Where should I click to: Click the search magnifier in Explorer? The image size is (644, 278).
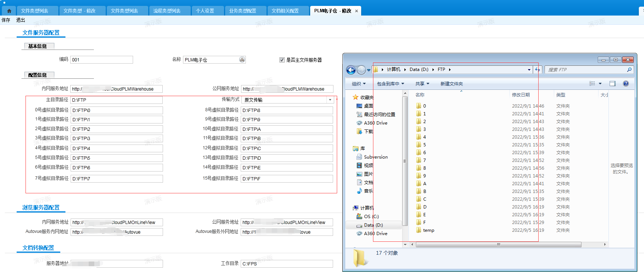[x=629, y=69]
